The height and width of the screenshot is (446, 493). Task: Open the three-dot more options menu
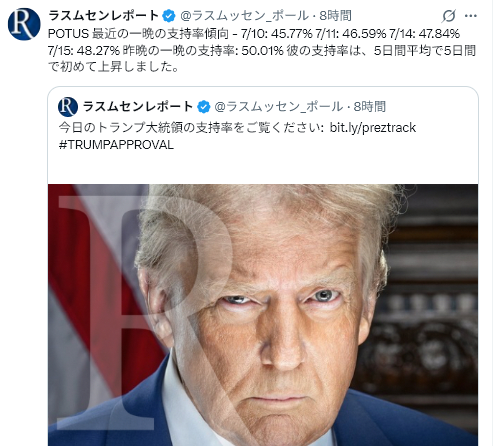point(471,16)
